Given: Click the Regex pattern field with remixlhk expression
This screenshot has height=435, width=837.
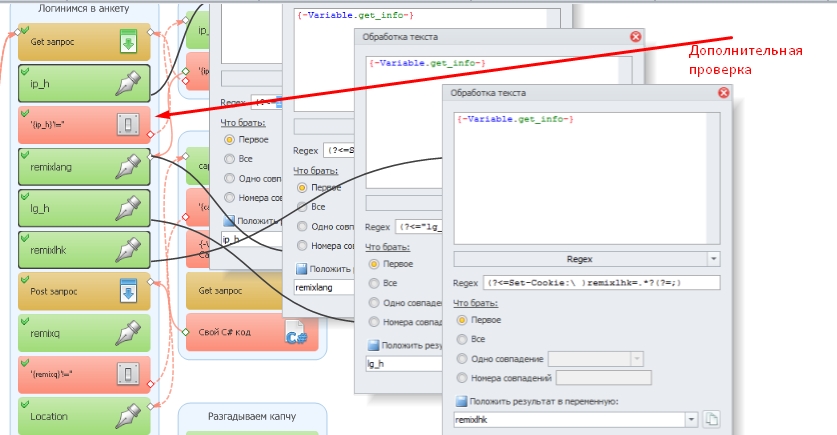Looking at the screenshot, I should pos(601,282).
